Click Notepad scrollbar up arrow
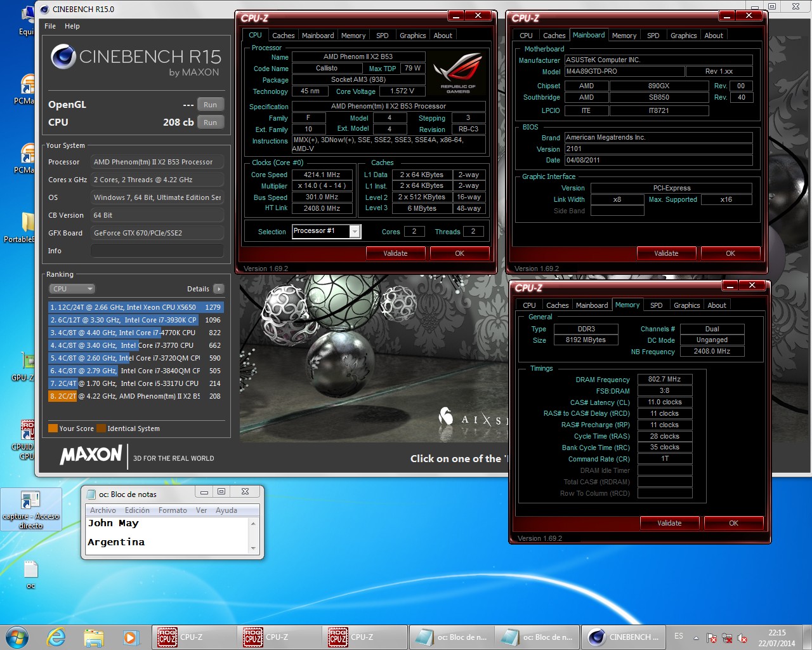The height and width of the screenshot is (650, 812). pyautogui.click(x=253, y=524)
